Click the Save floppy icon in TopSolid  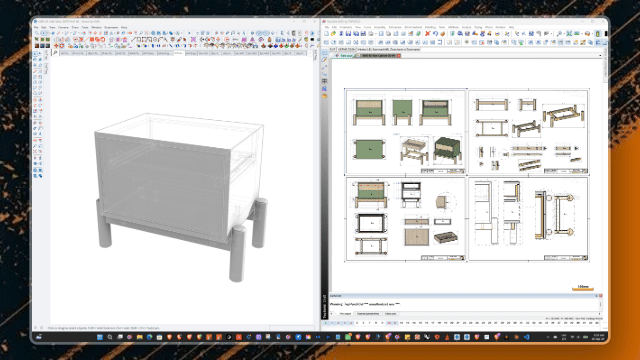pos(349,33)
